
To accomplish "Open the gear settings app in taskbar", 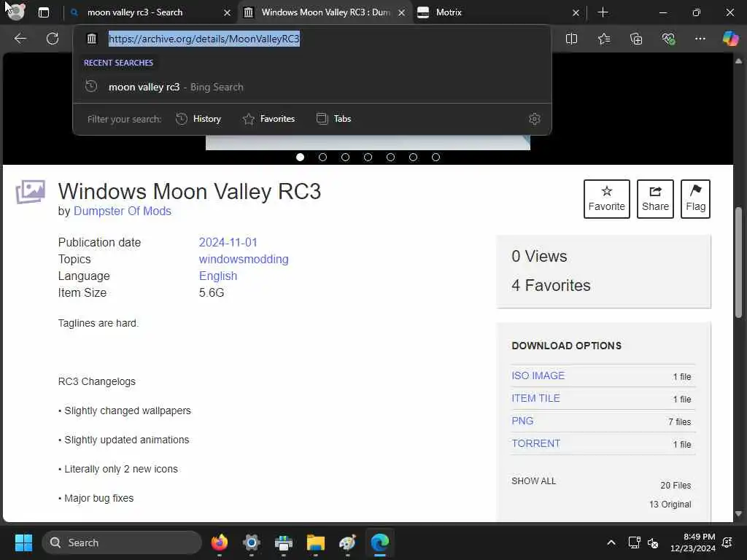I will coord(251,542).
